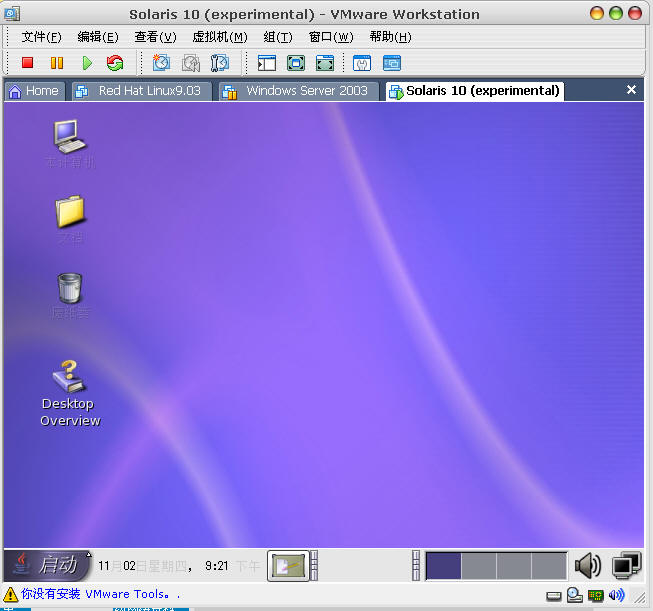653x611 pixels.
Task: Click the Reset virtual machine icon
Action: coord(115,63)
